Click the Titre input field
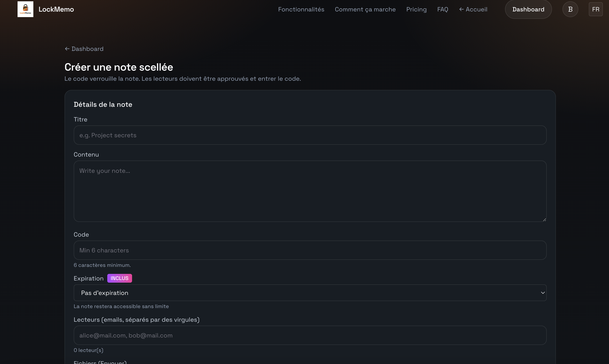 [x=310, y=135]
